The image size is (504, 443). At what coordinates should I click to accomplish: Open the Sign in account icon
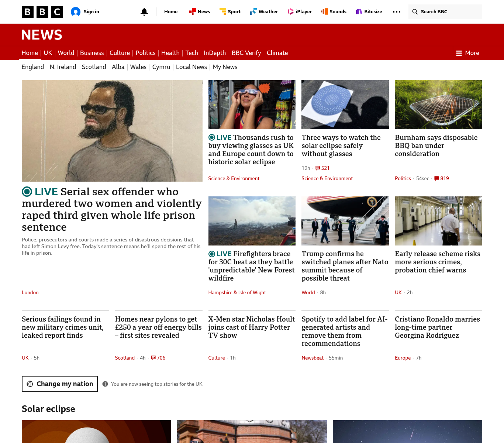[76, 12]
